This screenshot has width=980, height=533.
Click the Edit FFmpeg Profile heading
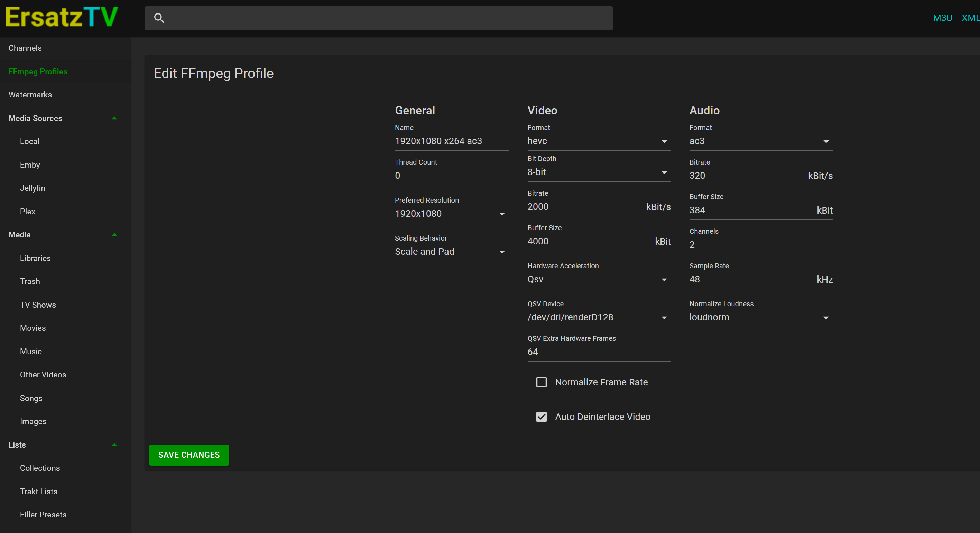coord(213,73)
